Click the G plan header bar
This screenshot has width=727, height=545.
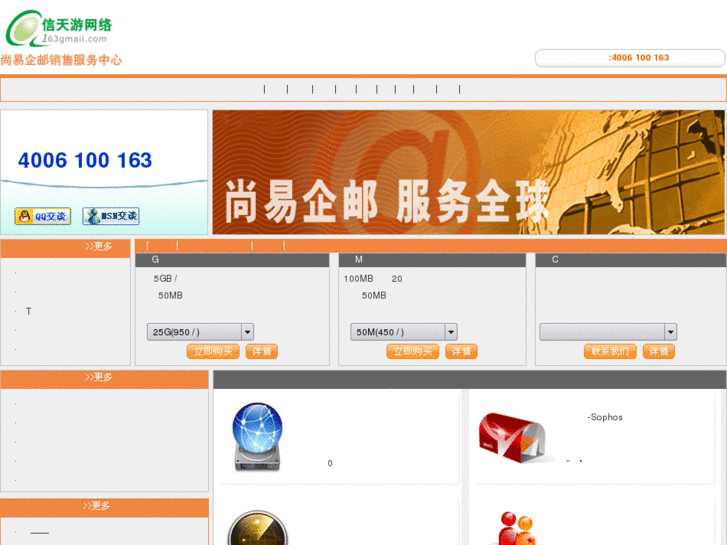[x=232, y=260]
